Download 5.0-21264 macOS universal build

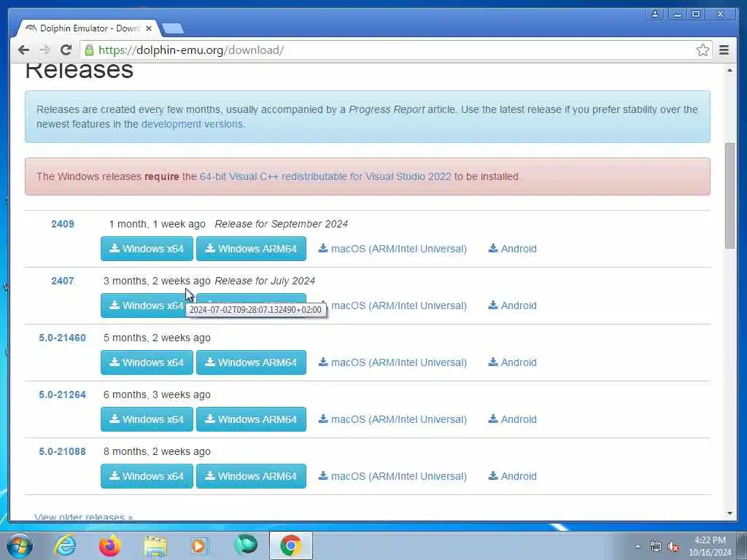point(392,419)
